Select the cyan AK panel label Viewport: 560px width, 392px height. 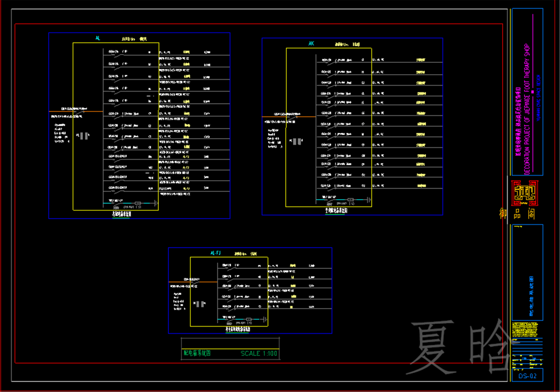311,44
